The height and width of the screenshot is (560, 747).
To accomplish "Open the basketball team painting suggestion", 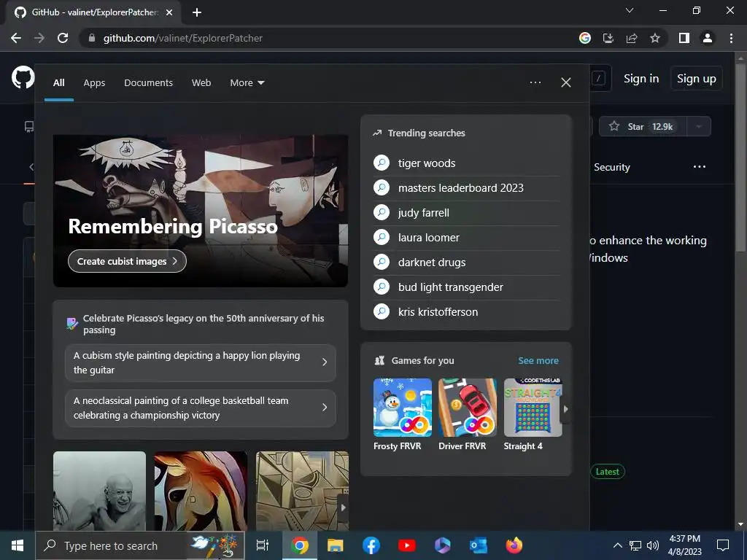I will [x=201, y=408].
